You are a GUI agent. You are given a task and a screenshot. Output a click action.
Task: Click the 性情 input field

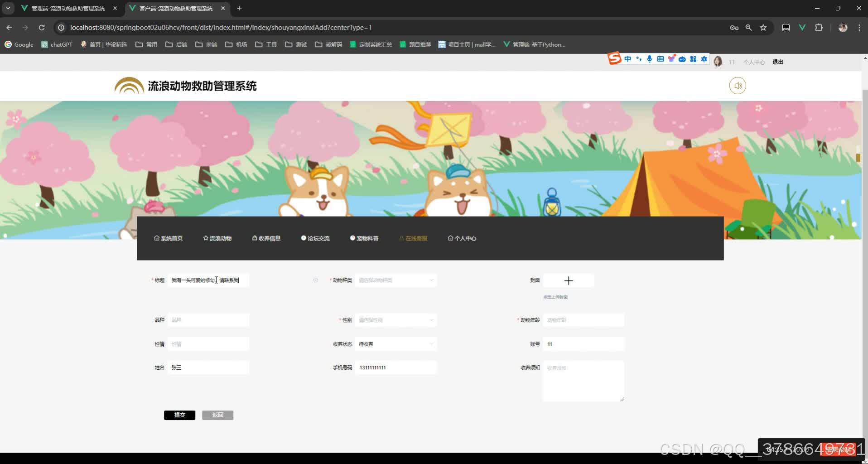(208, 344)
